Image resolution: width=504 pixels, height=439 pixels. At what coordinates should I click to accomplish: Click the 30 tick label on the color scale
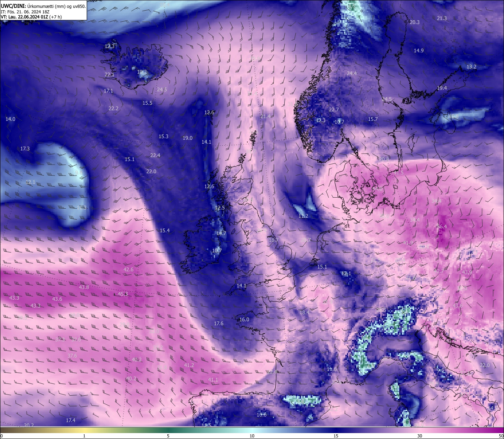tap(420, 436)
